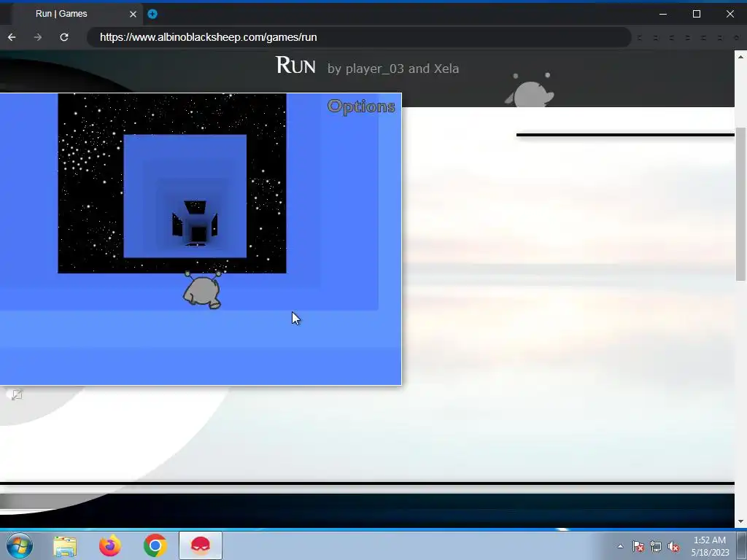Open the Windows Start menu
Image resolution: width=747 pixels, height=560 pixels.
20,545
